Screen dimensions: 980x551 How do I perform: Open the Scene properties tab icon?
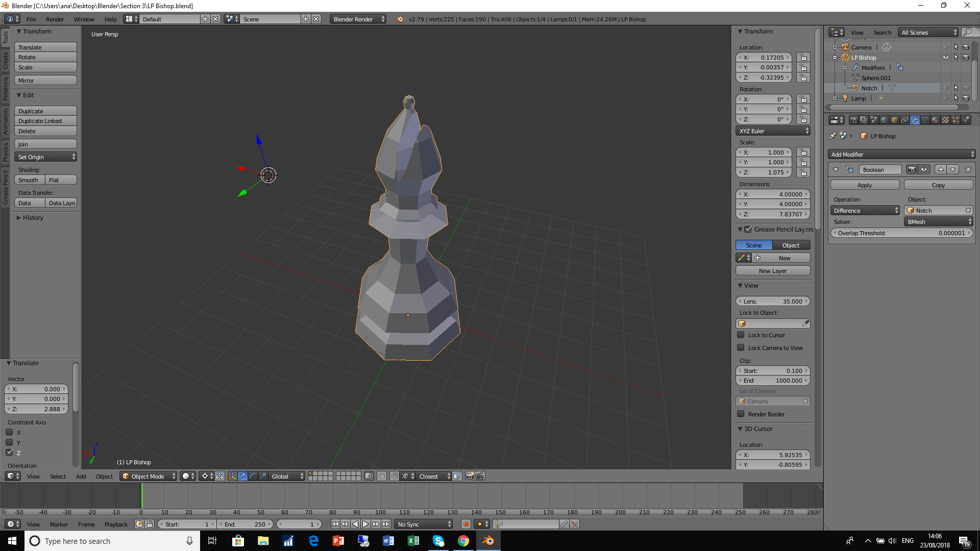(874, 120)
